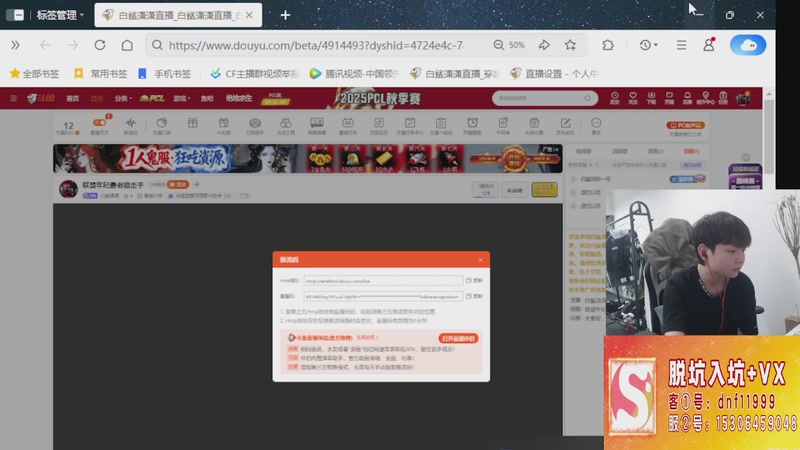Copy the rtmp address with 复制 button

474,281
